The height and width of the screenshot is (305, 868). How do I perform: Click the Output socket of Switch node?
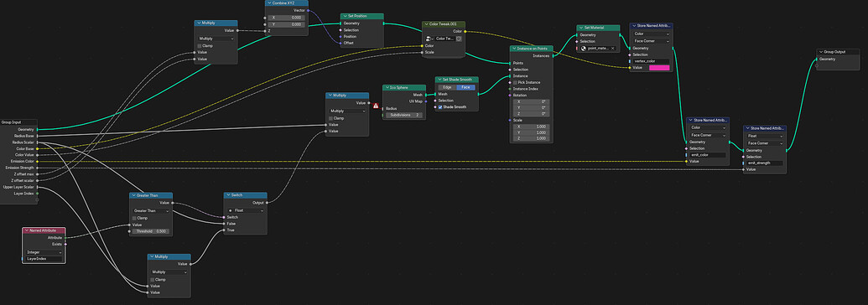(268, 203)
